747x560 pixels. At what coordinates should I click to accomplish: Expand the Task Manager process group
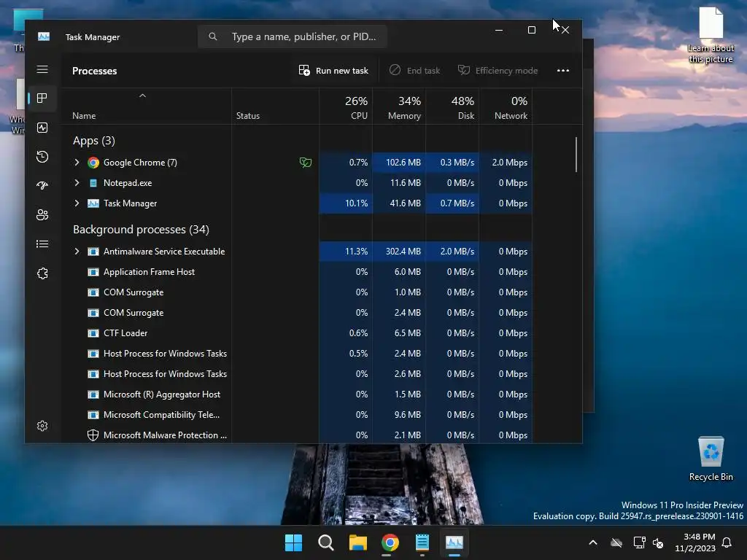(77, 203)
